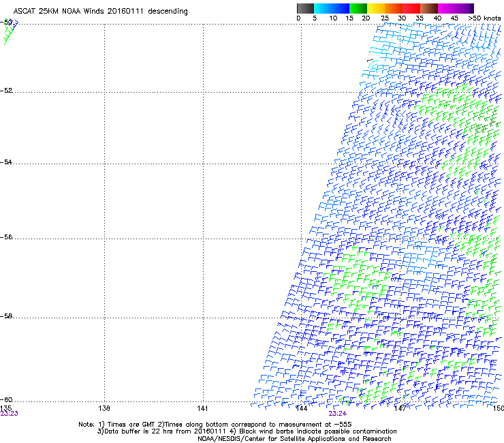Image resolution: width=504 pixels, height=443 pixels.
Task: Click the blue 10-15 knots legend segment
Action: [x=341, y=8]
